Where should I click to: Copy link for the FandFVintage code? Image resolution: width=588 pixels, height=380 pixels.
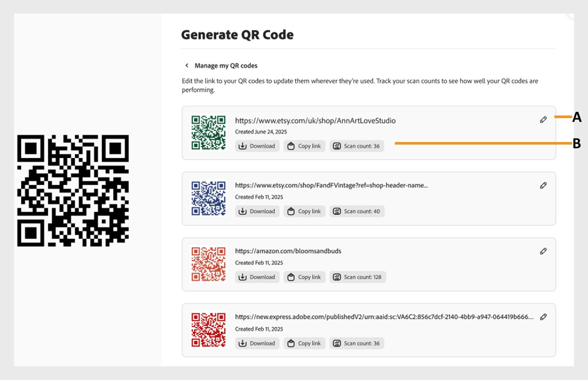304,212
